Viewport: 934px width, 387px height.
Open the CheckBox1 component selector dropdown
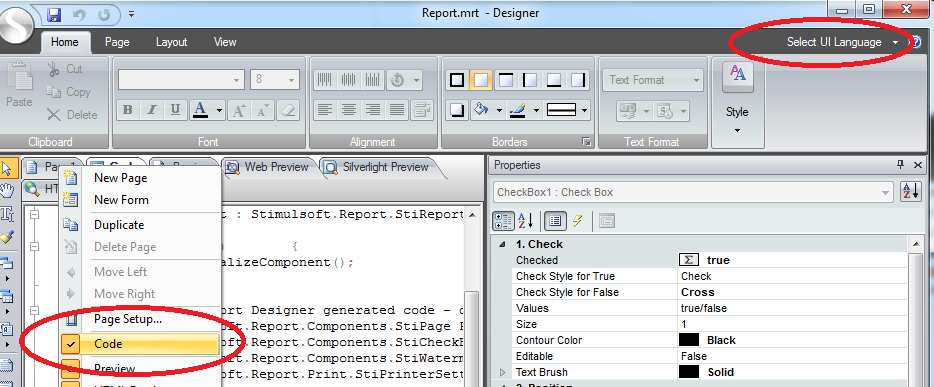[x=885, y=192]
